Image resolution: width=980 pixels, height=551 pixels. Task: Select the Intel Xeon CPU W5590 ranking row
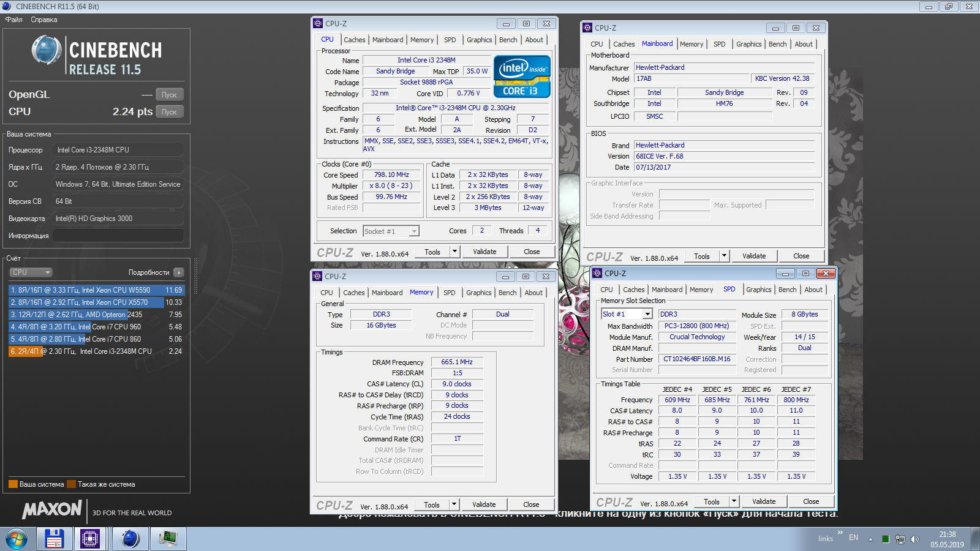[96, 290]
